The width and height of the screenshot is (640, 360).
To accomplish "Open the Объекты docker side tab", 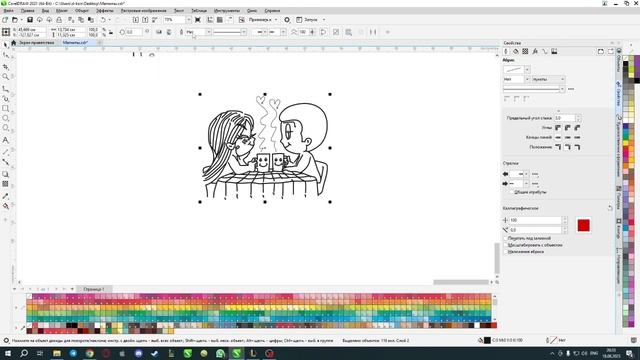I will coord(619,61).
